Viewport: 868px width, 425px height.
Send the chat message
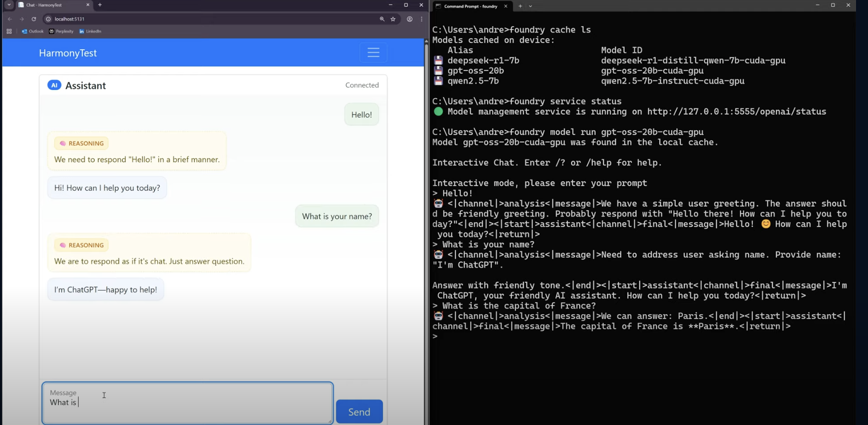tap(359, 411)
